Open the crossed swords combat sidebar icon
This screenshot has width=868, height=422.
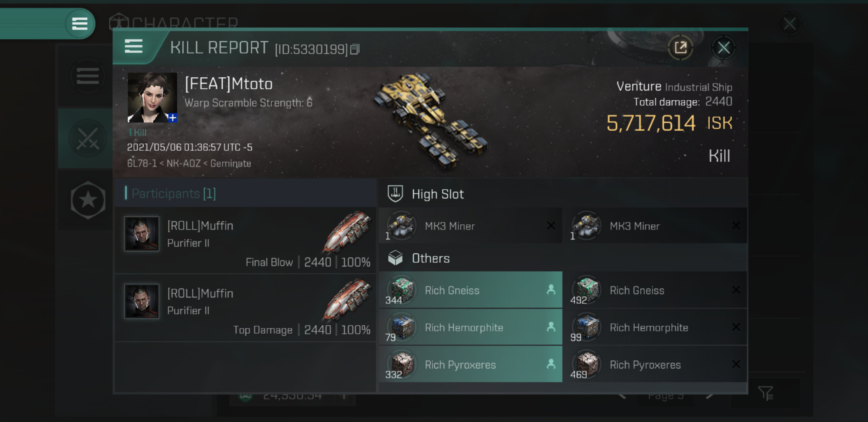click(x=88, y=138)
